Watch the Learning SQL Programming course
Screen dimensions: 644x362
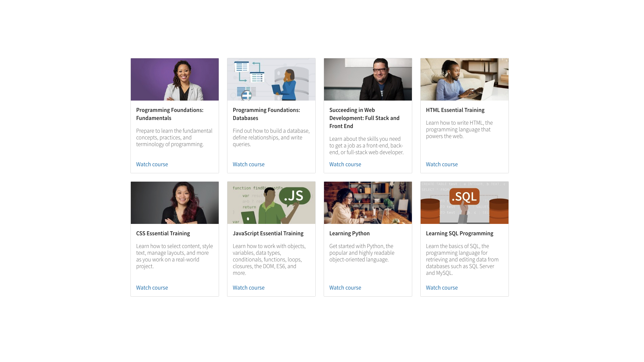pyautogui.click(x=442, y=288)
